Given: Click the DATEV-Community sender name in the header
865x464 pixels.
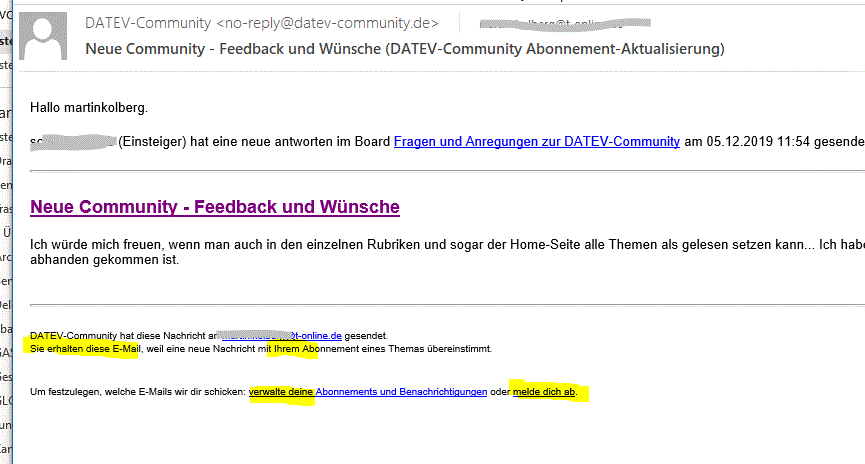Looking at the screenshot, I should click(148, 23).
